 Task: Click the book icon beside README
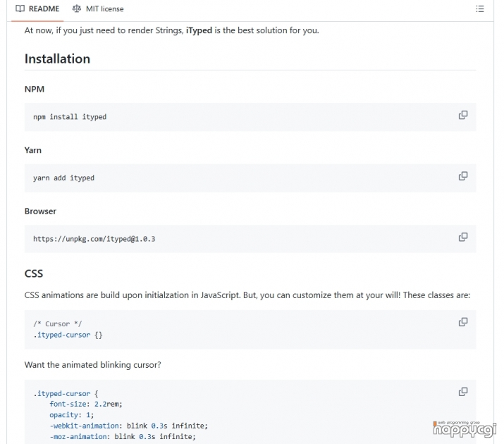[20, 9]
